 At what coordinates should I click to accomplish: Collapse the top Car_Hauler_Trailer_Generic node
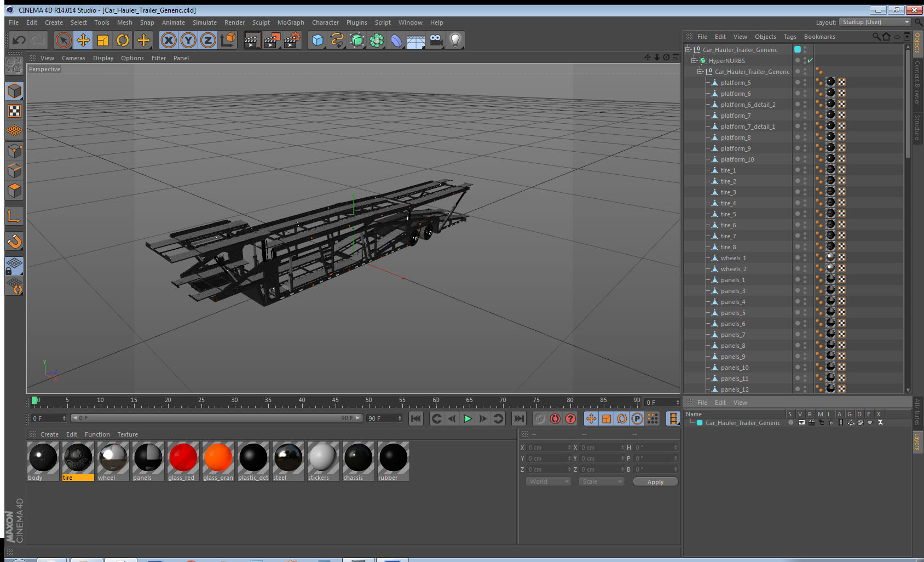(688, 49)
